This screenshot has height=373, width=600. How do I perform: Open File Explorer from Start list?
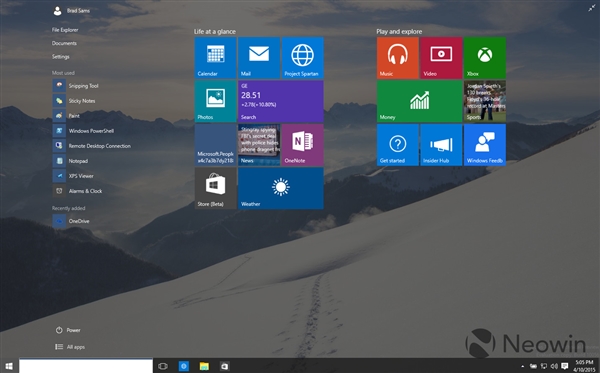[x=65, y=30]
